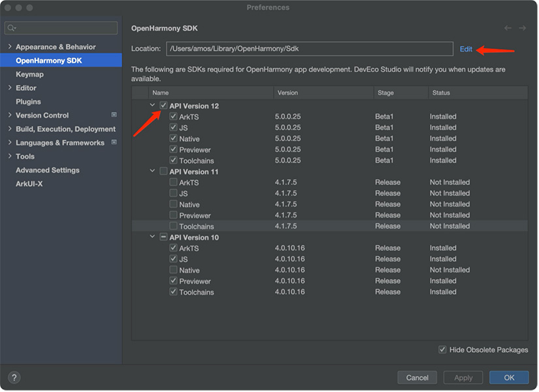Image resolution: width=539 pixels, height=392 pixels.
Task: Toggle the Hide Obsolete Packages checkbox
Action: coord(442,350)
